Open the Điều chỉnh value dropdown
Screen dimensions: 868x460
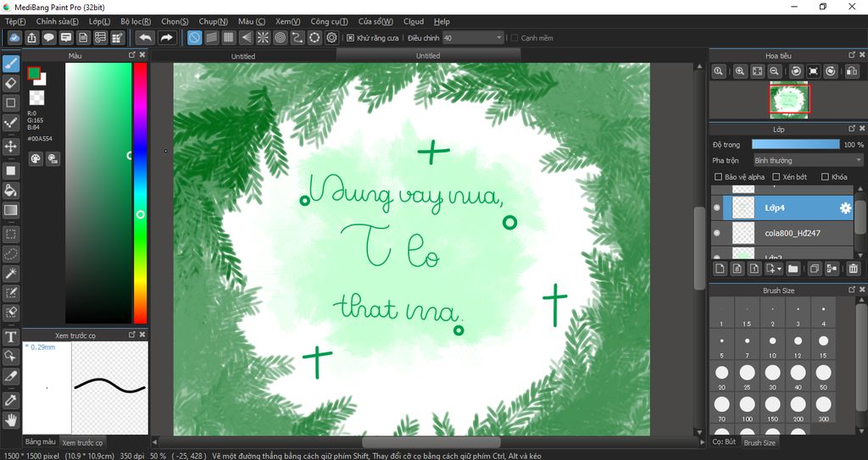pos(473,38)
